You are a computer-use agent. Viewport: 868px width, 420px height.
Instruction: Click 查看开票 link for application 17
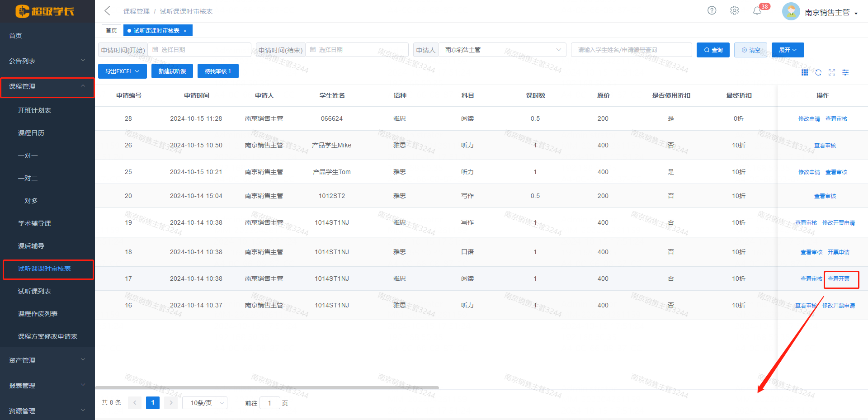(839, 279)
